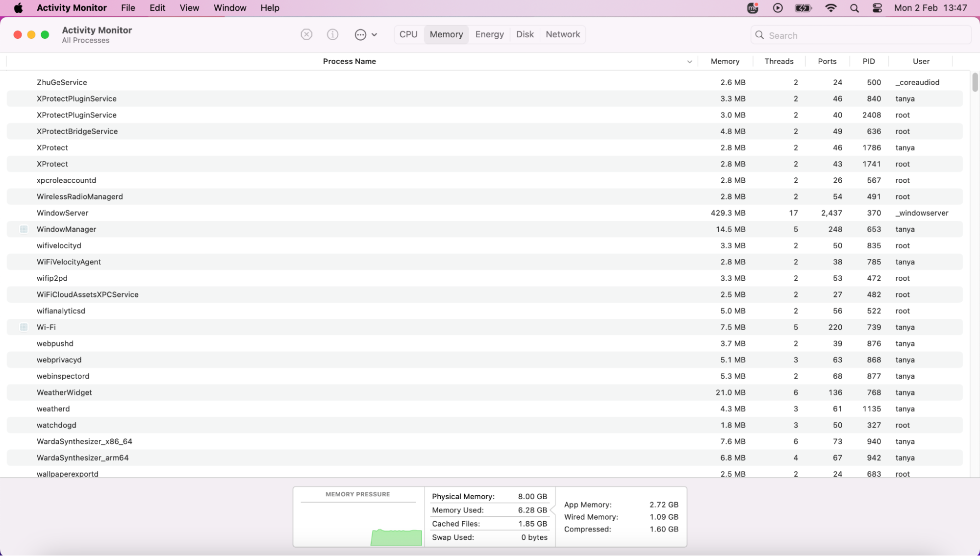This screenshot has width=980, height=556.
Task: Sort by the Memory column header
Action: 725,61
